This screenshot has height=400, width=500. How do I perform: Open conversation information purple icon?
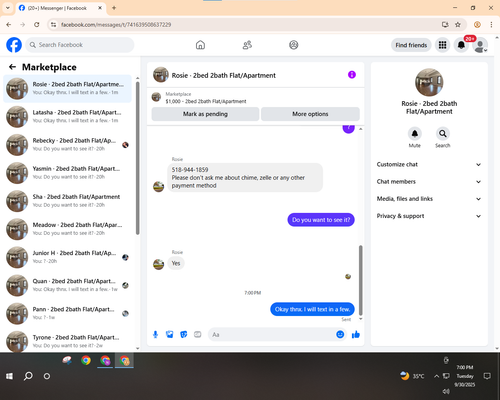(x=352, y=75)
